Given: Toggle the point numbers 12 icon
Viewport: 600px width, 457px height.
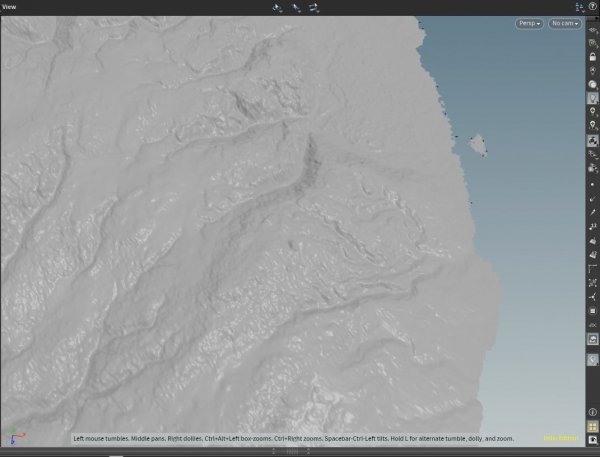Looking at the screenshot, I should pyautogui.click(x=592, y=227).
